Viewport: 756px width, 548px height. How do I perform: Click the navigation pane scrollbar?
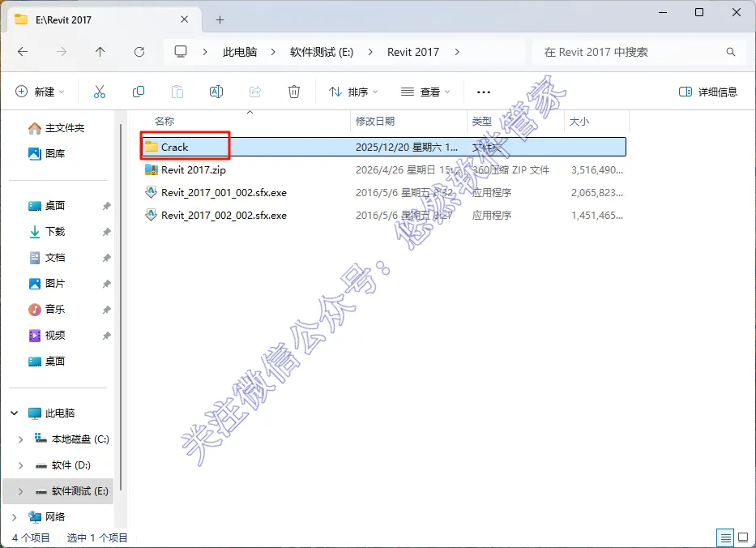click(121, 306)
